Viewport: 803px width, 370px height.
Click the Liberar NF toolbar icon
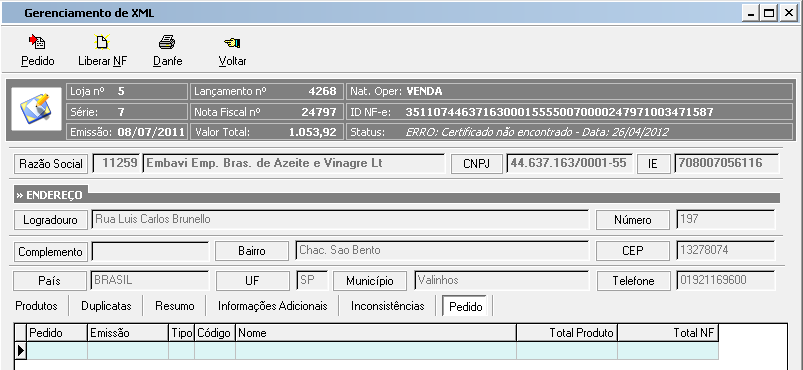(x=102, y=42)
